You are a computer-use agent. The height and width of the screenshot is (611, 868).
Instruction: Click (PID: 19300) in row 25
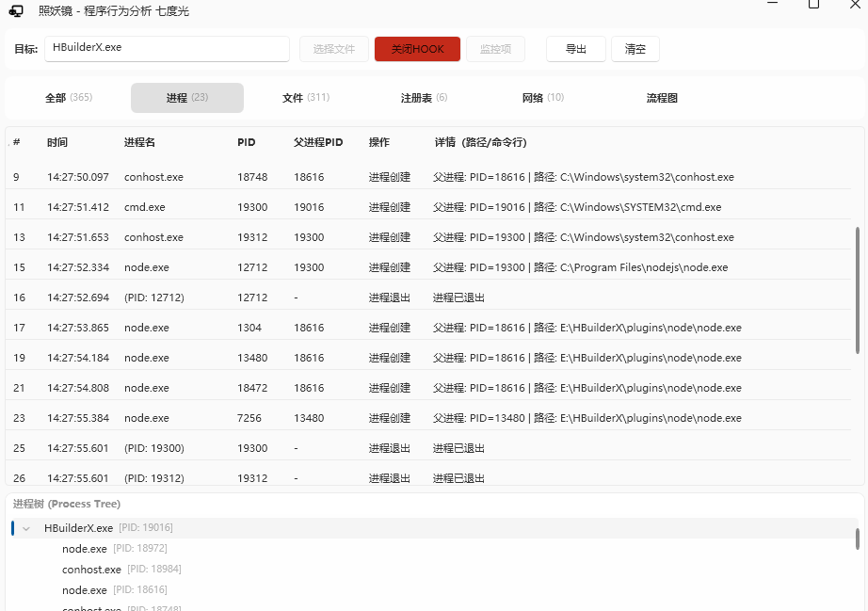click(x=153, y=448)
